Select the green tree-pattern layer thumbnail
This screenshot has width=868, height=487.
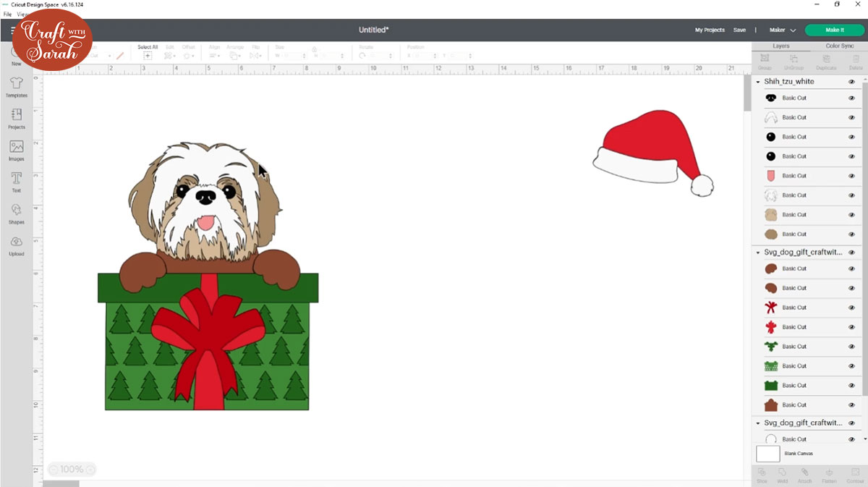(771, 366)
